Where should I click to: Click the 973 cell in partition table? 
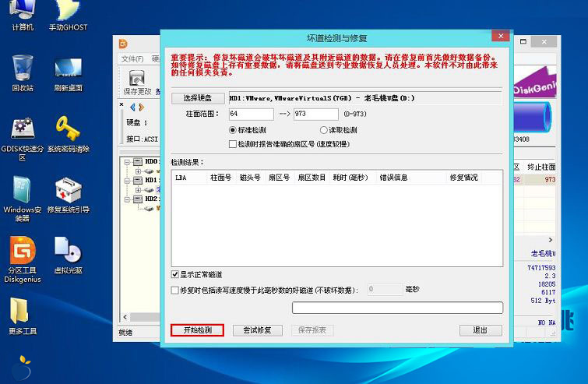point(540,179)
